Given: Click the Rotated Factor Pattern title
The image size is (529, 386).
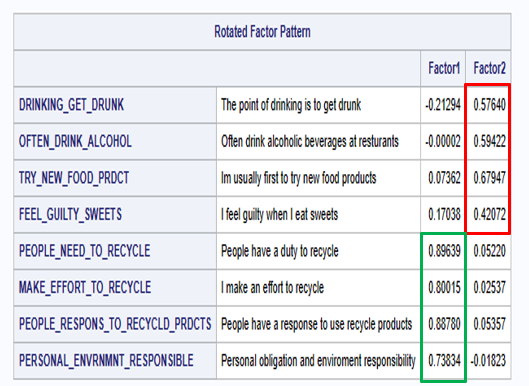Looking at the screenshot, I should pyautogui.click(x=262, y=32).
